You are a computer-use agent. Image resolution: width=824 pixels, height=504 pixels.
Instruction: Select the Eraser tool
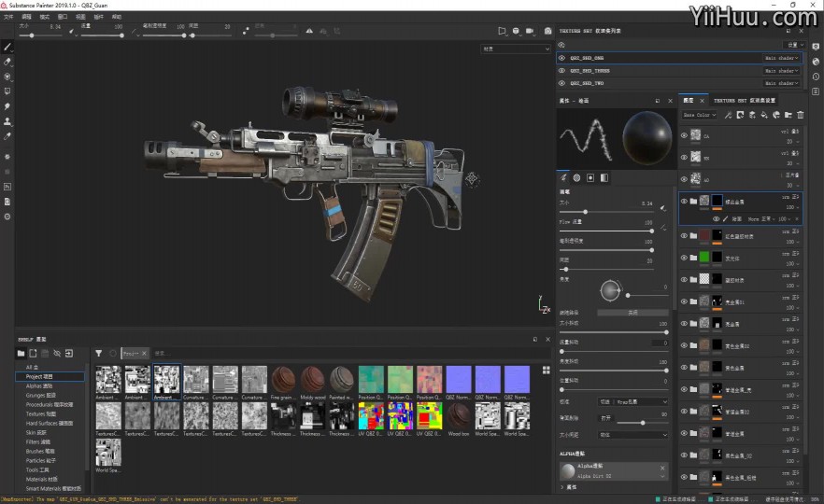[x=7, y=62]
